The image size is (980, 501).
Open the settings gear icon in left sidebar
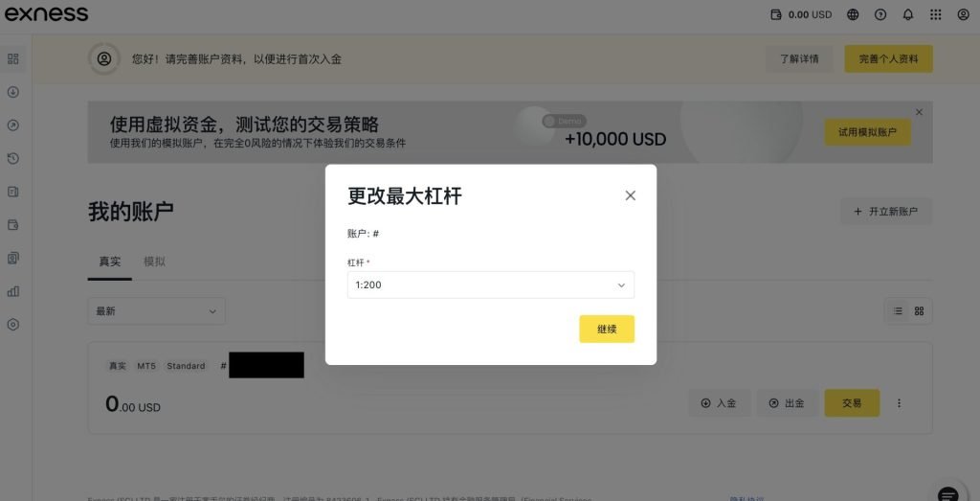pos(13,325)
